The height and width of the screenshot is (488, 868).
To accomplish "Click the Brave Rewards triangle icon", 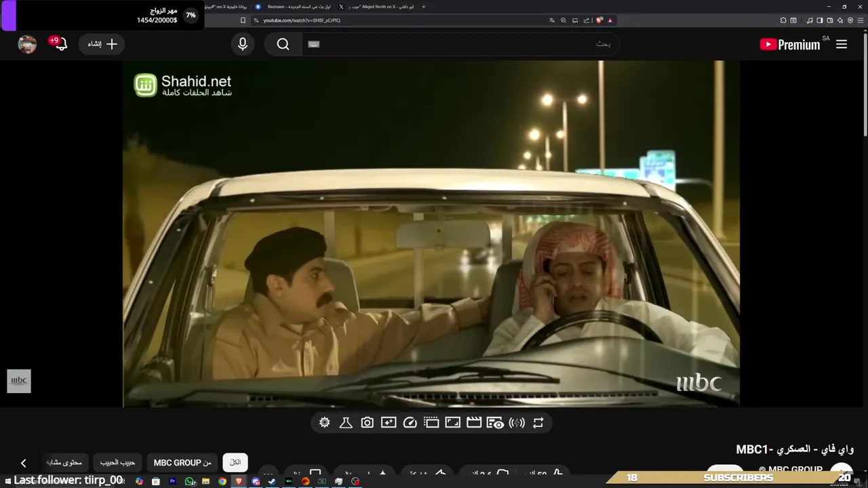I will 610,20.
